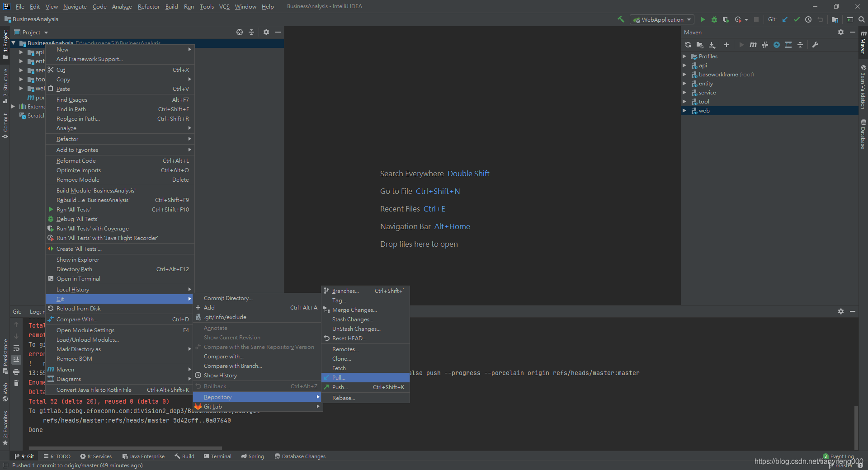
Task: Click Maven download sources icon
Action: pyautogui.click(x=712, y=45)
